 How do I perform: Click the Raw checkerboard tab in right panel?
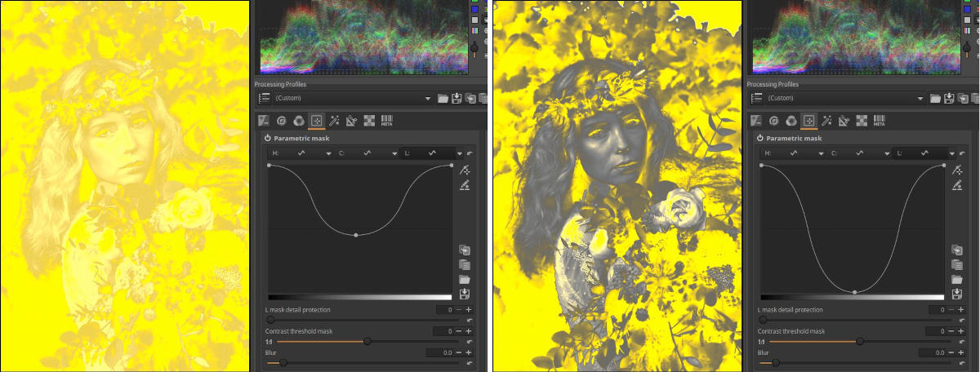click(x=862, y=121)
